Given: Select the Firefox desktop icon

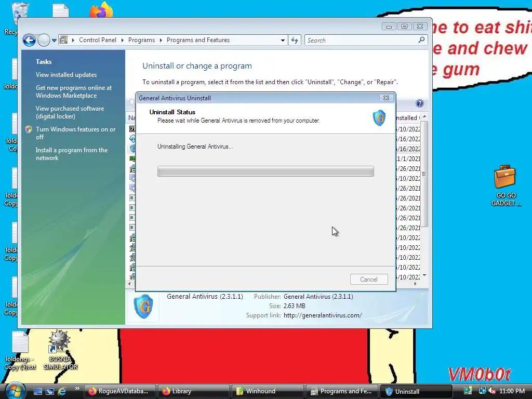Looking at the screenshot, I should 101,9.
